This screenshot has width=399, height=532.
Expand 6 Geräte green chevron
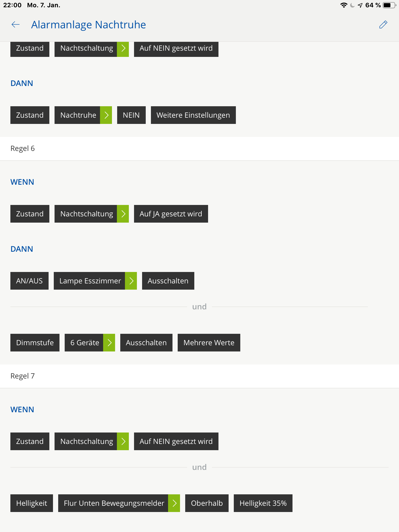109,343
